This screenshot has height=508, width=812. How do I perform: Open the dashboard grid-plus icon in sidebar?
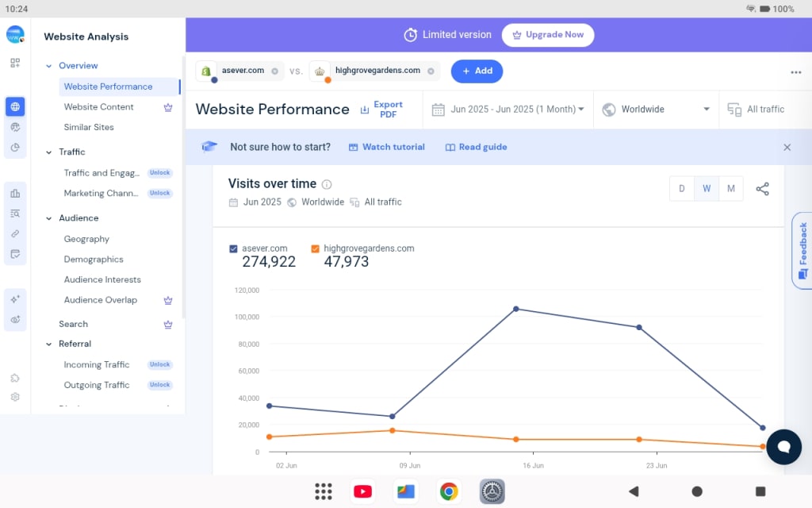[x=15, y=63]
